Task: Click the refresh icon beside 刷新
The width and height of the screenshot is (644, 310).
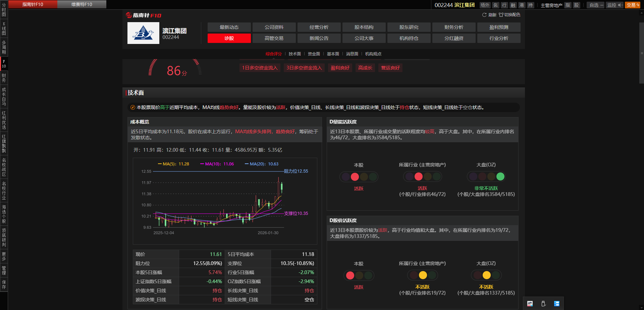Action: click(x=484, y=15)
